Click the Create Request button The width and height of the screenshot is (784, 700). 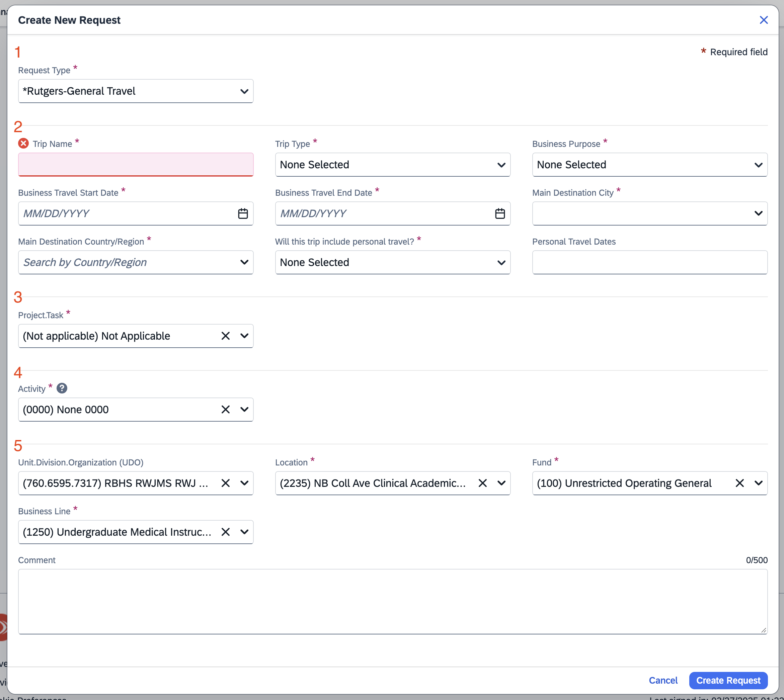tap(728, 680)
